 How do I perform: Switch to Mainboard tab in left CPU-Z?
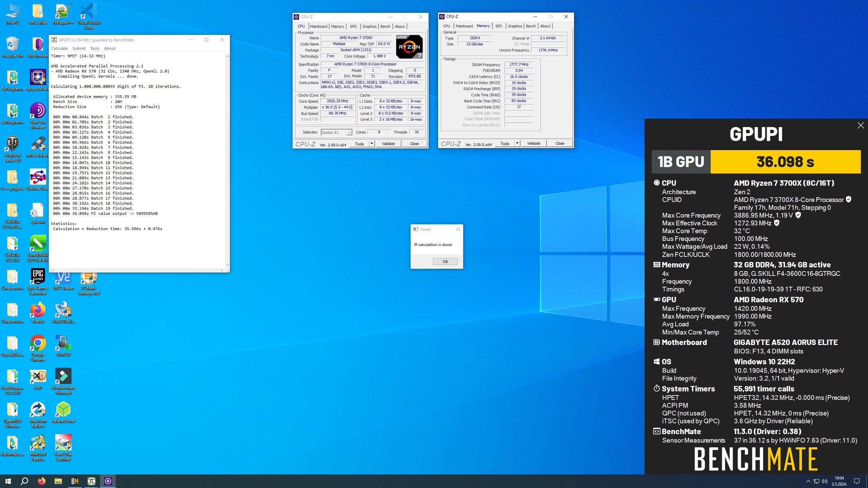click(319, 26)
